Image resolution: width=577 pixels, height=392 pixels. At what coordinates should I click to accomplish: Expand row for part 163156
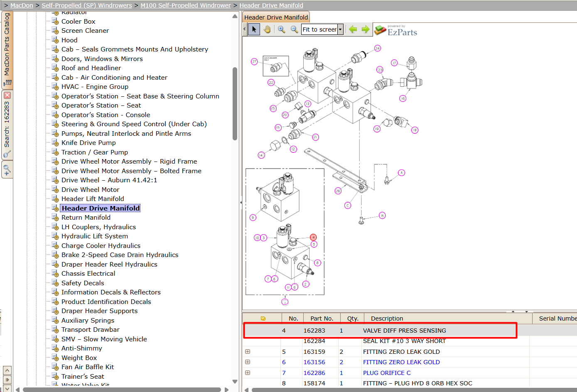248,362
